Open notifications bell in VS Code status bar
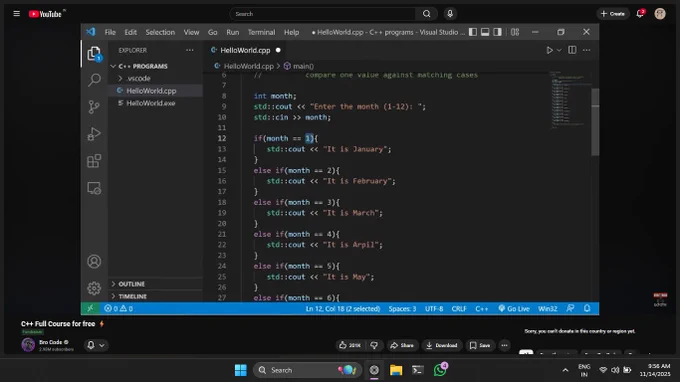The height and width of the screenshot is (382, 680). tap(587, 308)
